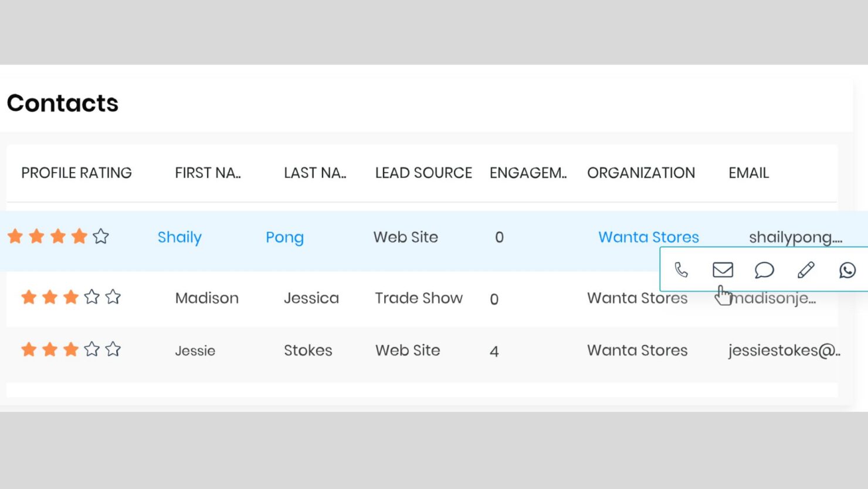
Task: Edit Shaily Pong with the pencil icon
Action: click(x=805, y=270)
